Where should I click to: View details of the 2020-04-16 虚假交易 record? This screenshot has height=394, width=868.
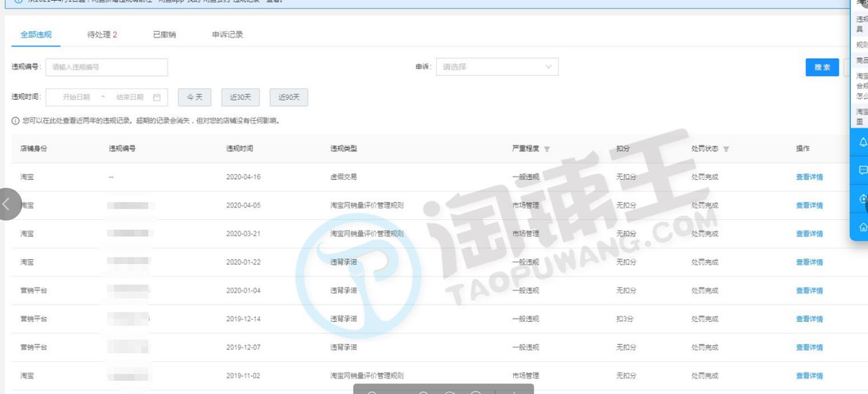point(809,177)
